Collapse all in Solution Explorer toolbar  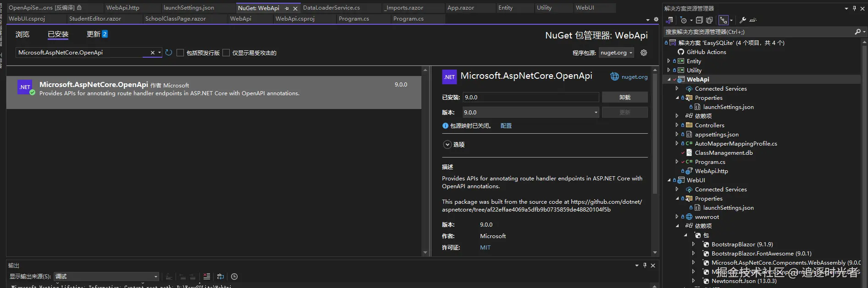699,20
